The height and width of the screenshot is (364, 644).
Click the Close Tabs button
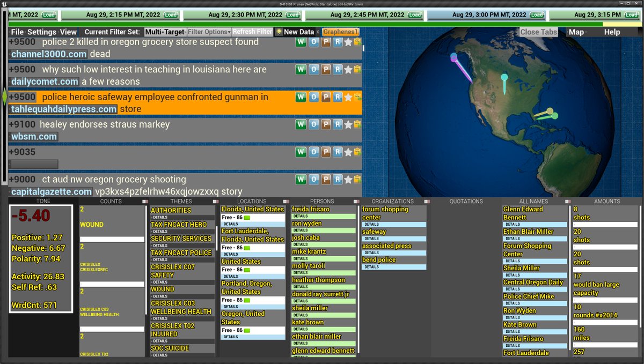(x=539, y=32)
